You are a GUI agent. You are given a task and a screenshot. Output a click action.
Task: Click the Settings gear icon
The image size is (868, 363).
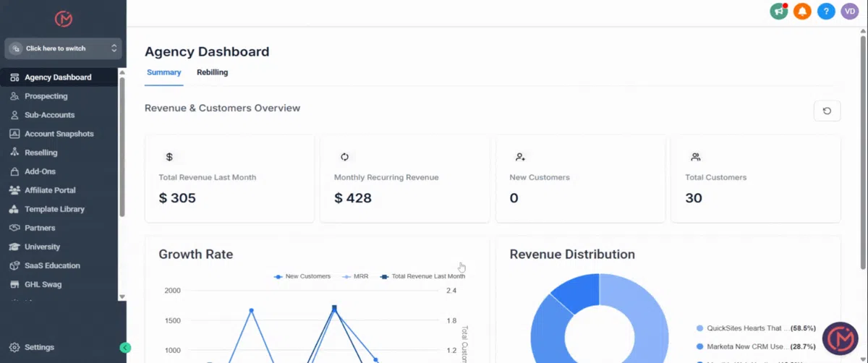coord(14,347)
